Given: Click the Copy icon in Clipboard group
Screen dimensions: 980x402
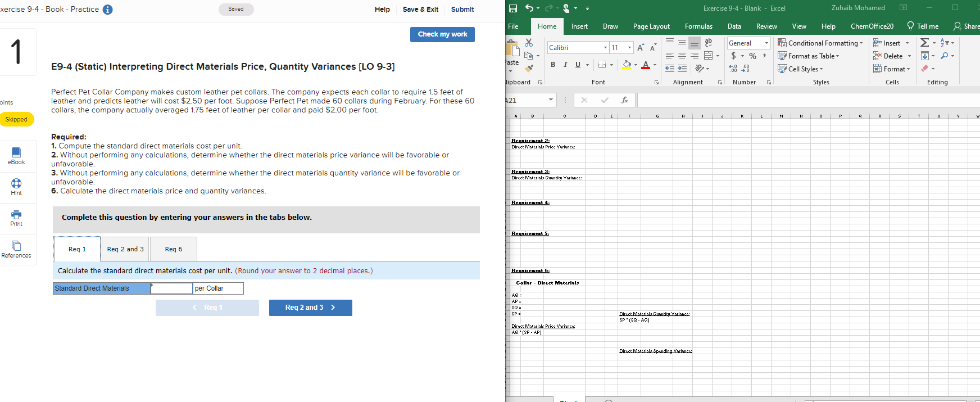Looking at the screenshot, I should pyautogui.click(x=528, y=56).
